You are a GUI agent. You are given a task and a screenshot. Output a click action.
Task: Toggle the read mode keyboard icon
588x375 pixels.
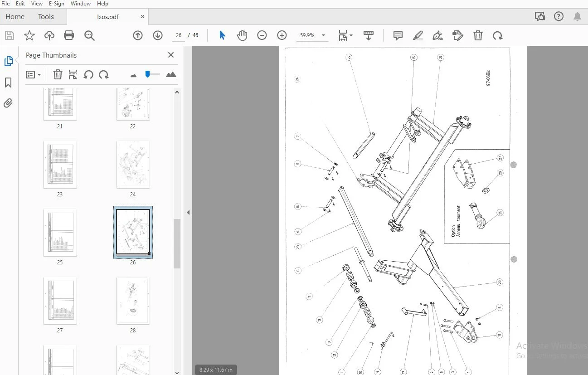pyautogui.click(x=369, y=35)
